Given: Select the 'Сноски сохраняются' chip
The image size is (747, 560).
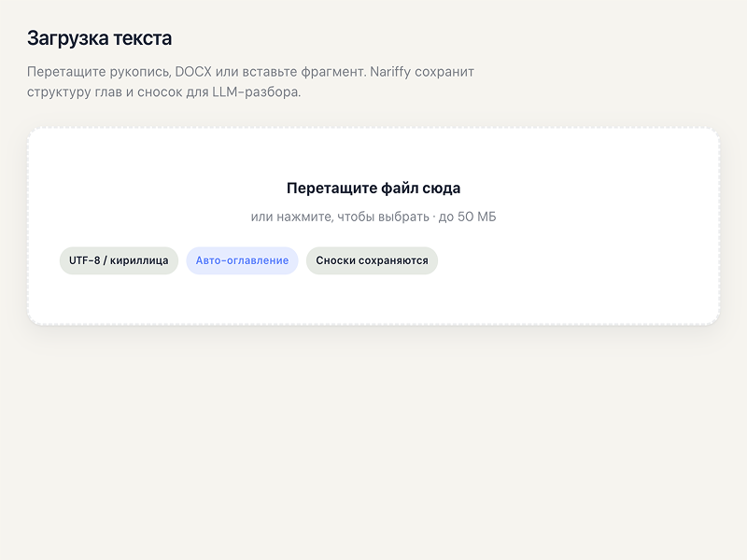Looking at the screenshot, I should click(372, 260).
